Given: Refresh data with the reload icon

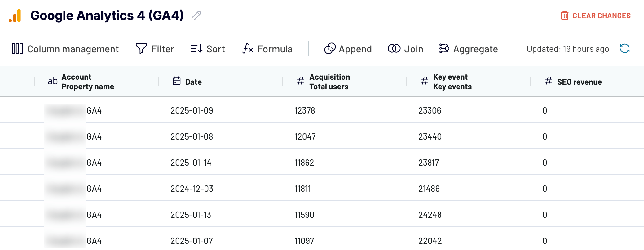Looking at the screenshot, I should click(625, 49).
